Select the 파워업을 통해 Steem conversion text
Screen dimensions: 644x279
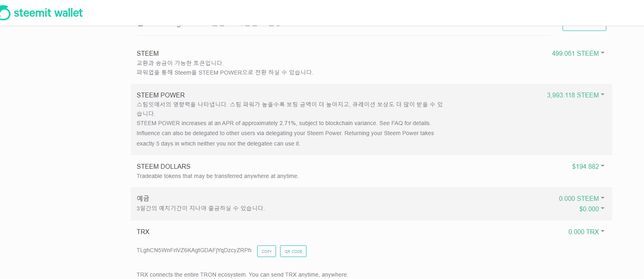click(x=225, y=73)
